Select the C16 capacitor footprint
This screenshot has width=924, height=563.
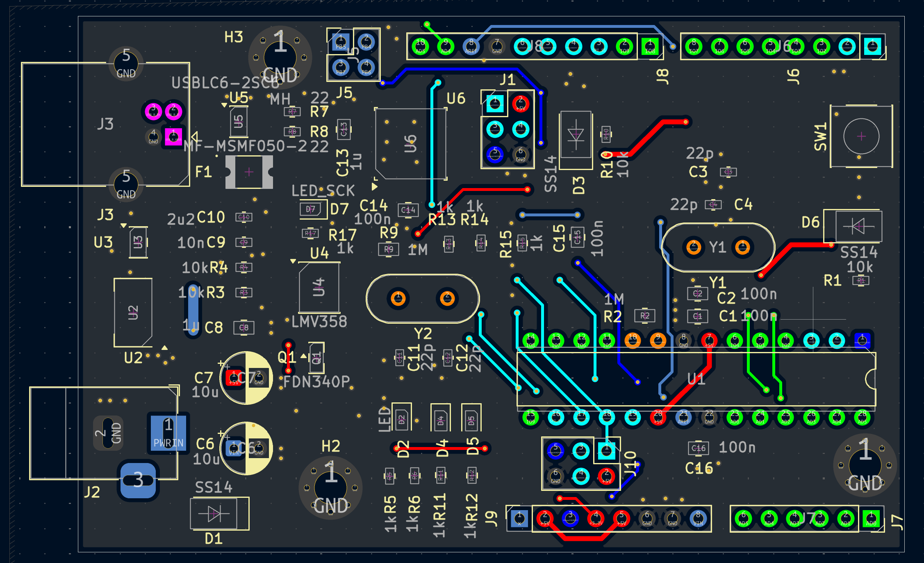[x=699, y=448]
